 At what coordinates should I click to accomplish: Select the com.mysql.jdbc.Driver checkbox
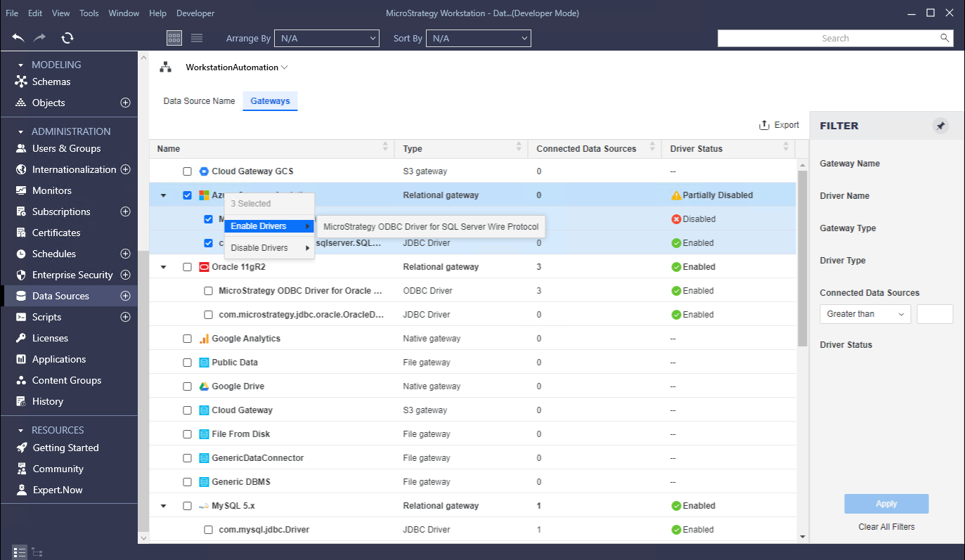[x=208, y=530]
